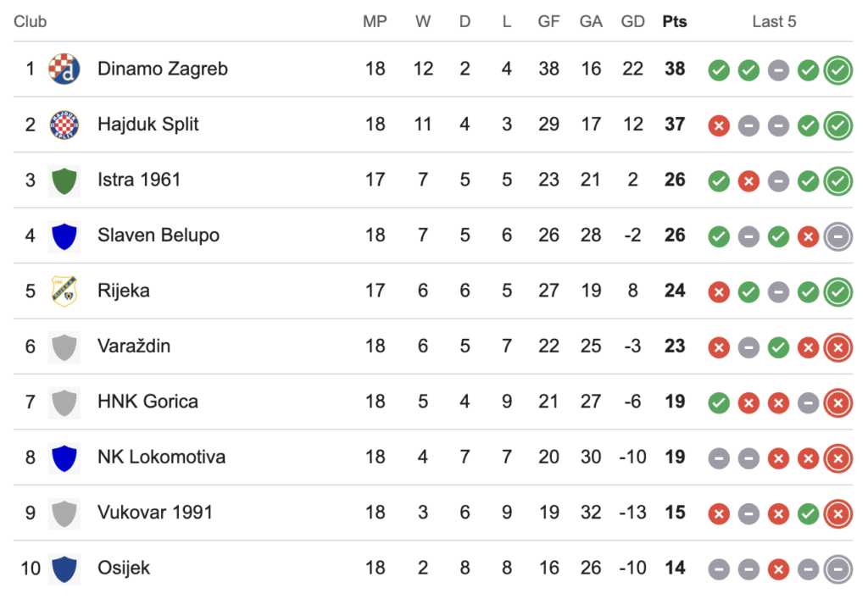The height and width of the screenshot is (610, 868).
Task: Click the GD column header
Action: 632,21
